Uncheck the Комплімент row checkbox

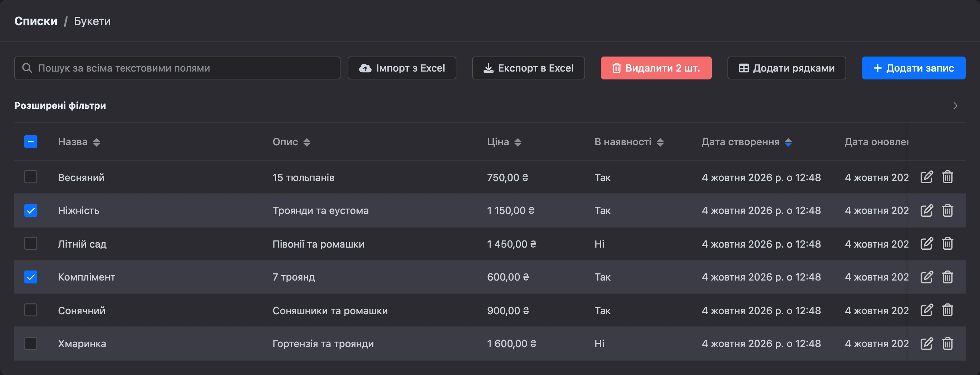31,277
